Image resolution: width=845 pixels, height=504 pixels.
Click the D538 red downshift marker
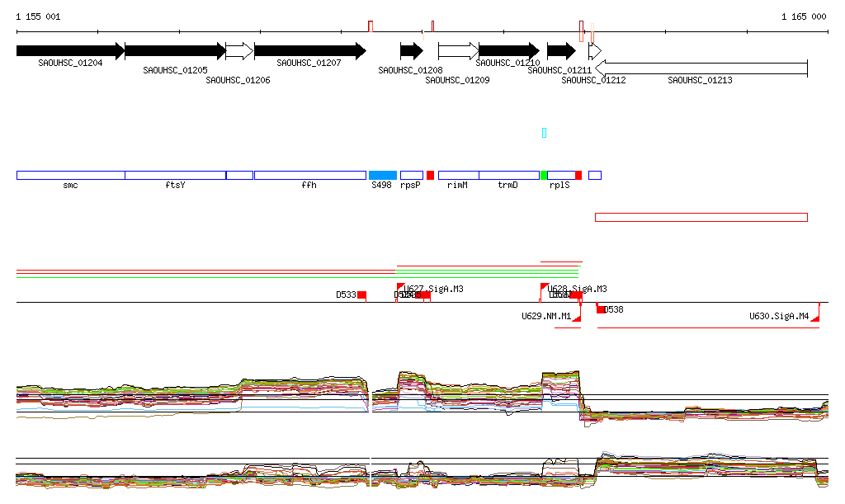coord(601,309)
